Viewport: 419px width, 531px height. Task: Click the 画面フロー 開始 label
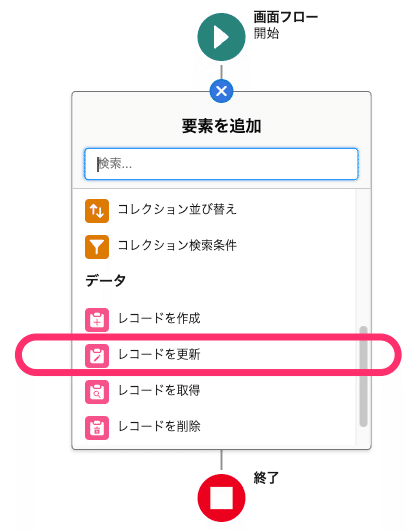pos(285,25)
